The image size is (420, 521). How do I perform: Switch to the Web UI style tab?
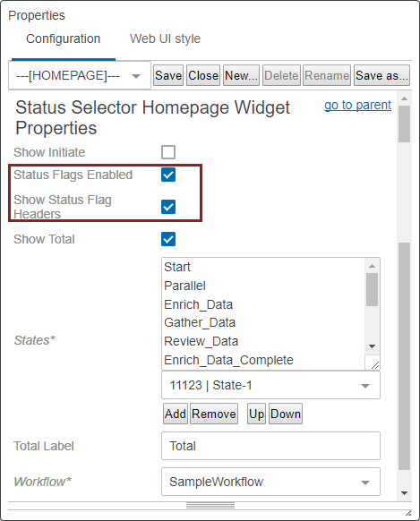click(x=165, y=38)
